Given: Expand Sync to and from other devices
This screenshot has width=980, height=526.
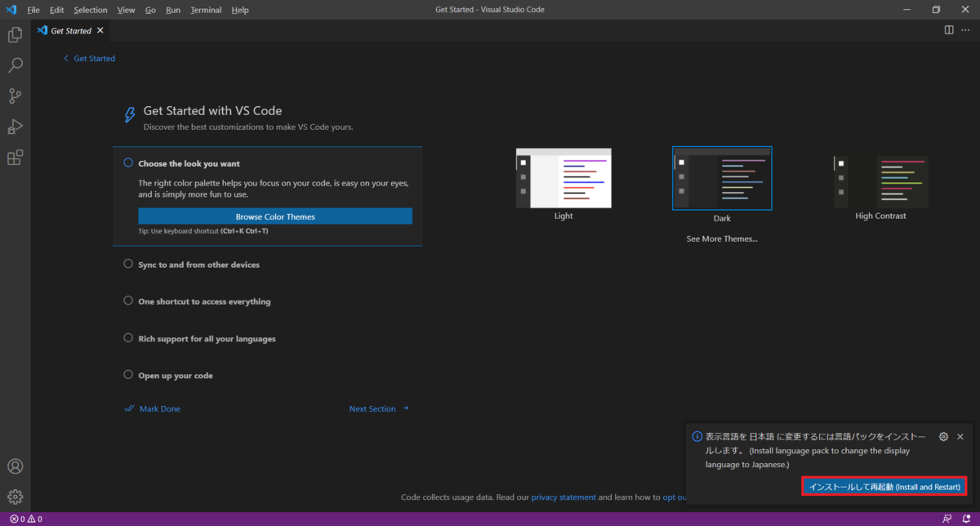Looking at the screenshot, I should click(x=198, y=265).
